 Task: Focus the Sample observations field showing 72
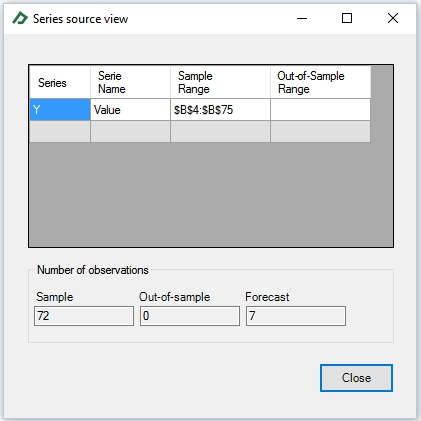point(84,316)
